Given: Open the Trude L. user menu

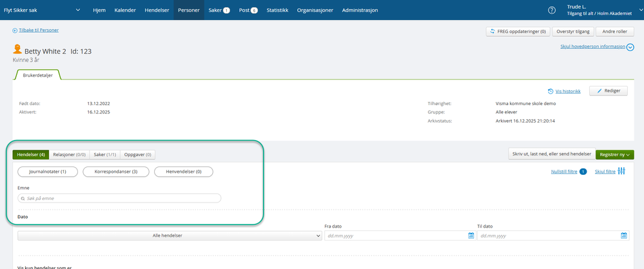Looking at the screenshot, I should coord(605,10).
